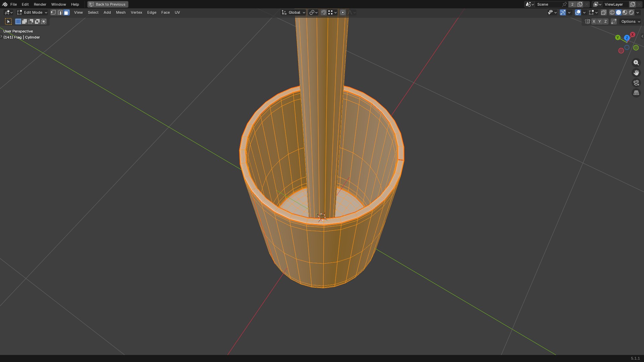Choose Set a New Selection mode icon
The image size is (644, 362).
(18, 21)
